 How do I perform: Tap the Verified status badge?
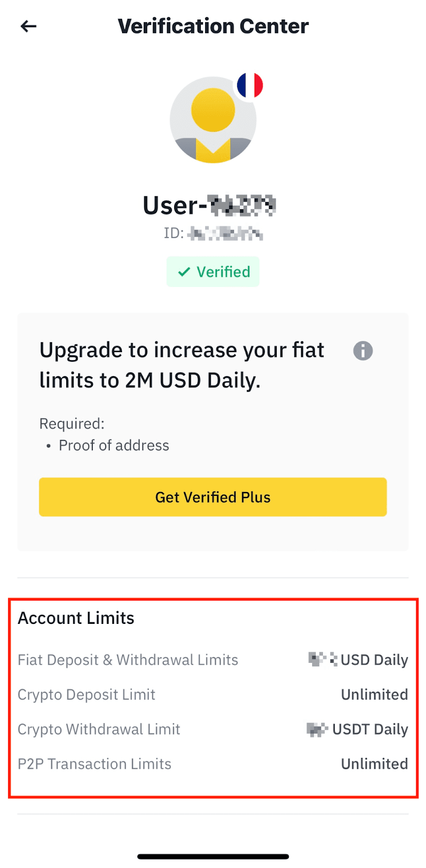coord(213,272)
